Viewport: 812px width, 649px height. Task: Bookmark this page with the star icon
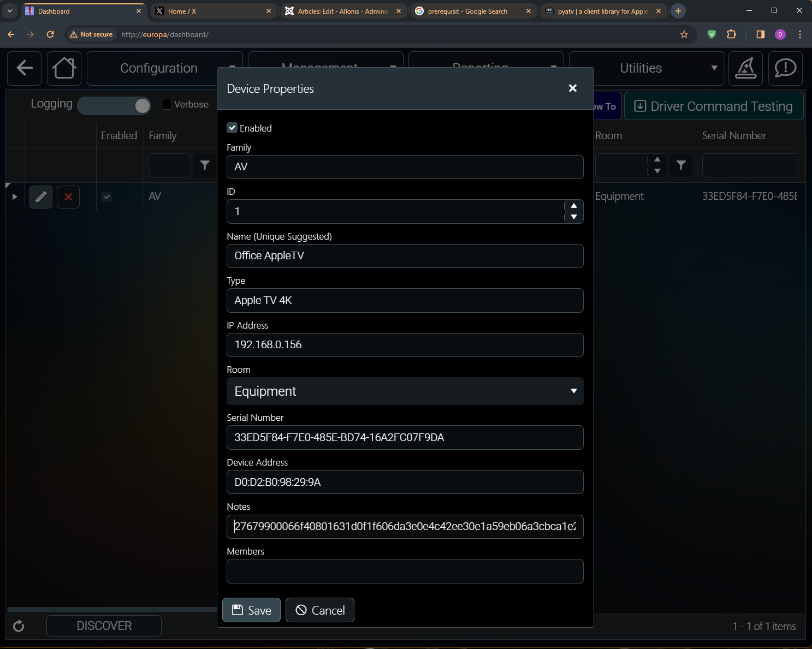tap(684, 34)
